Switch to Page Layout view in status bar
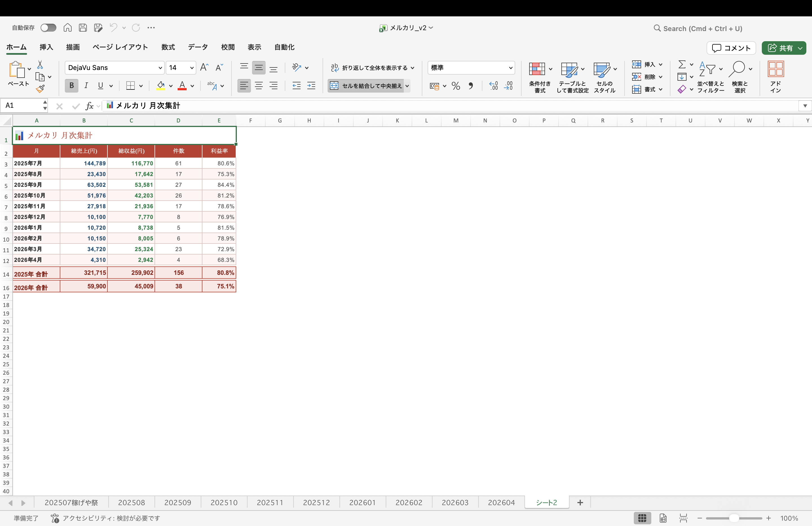812x526 pixels. 663,518
